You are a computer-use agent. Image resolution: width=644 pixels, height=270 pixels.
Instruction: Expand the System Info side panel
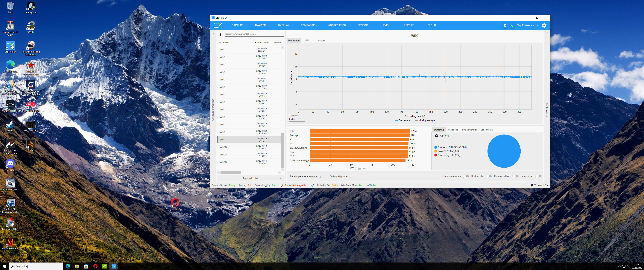pos(547,33)
